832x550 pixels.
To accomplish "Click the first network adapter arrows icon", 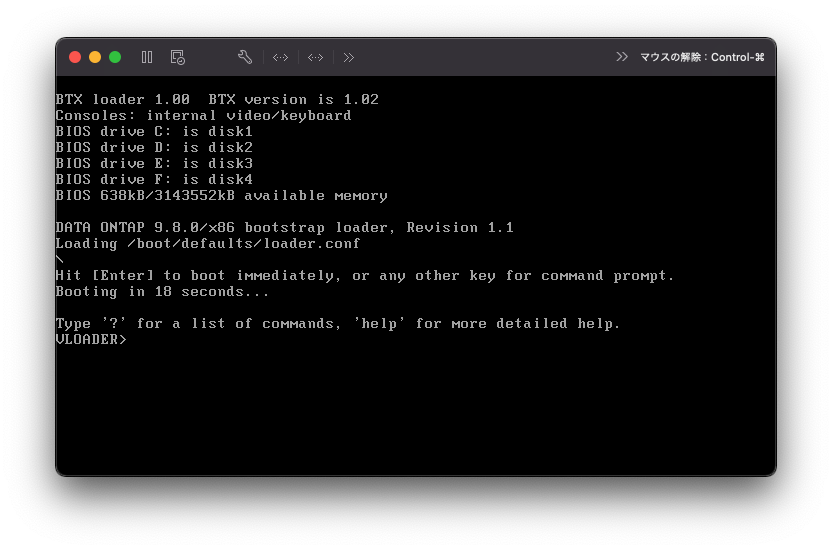I will pyautogui.click(x=280, y=57).
